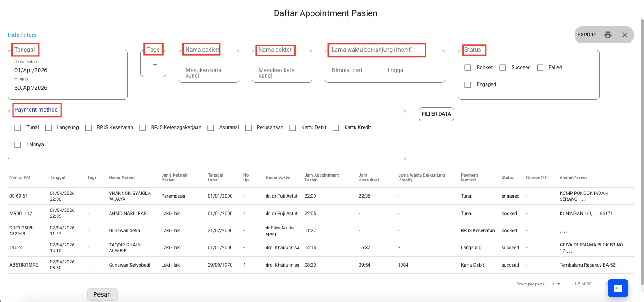Image resolution: width=644 pixels, height=302 pixels.
Task: Check the BPJS Kesehatan payment checkbox
Action: point(88,128)
